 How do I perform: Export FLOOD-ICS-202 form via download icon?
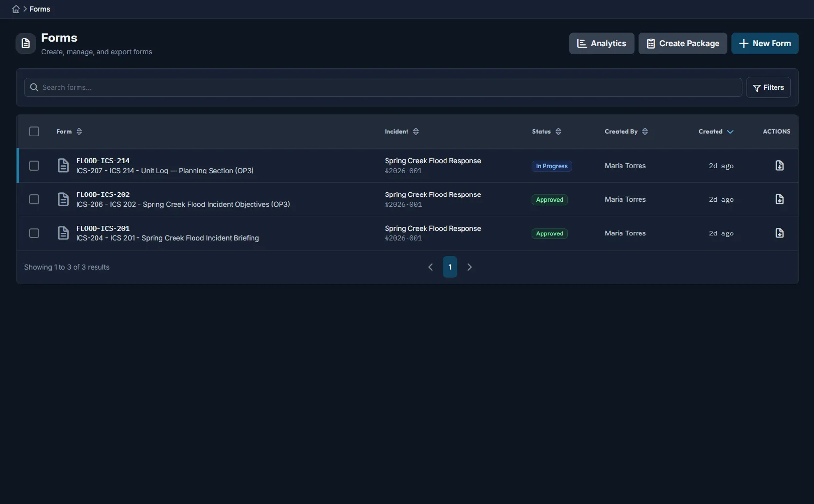click(779, 199)
